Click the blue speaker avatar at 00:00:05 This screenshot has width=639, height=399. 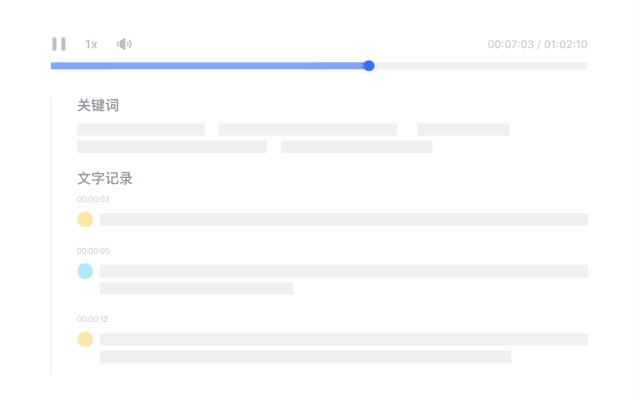pos(85,271)
